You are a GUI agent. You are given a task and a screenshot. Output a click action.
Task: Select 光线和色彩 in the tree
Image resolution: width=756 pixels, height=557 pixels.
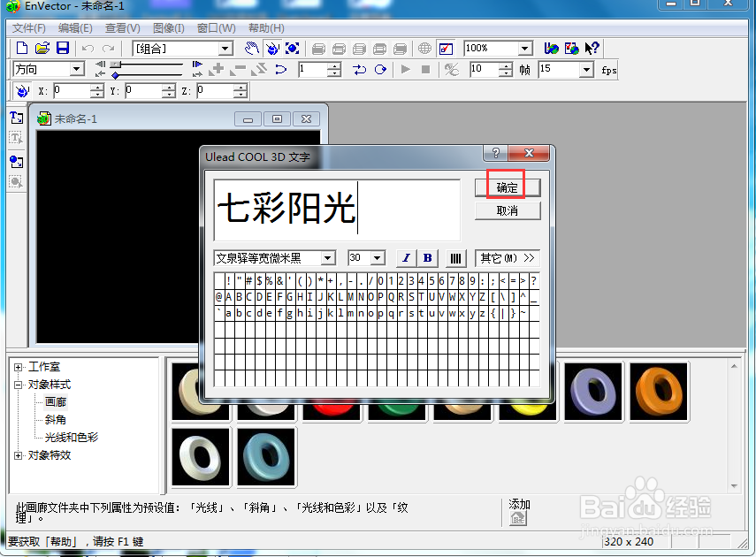pos(72,438)
